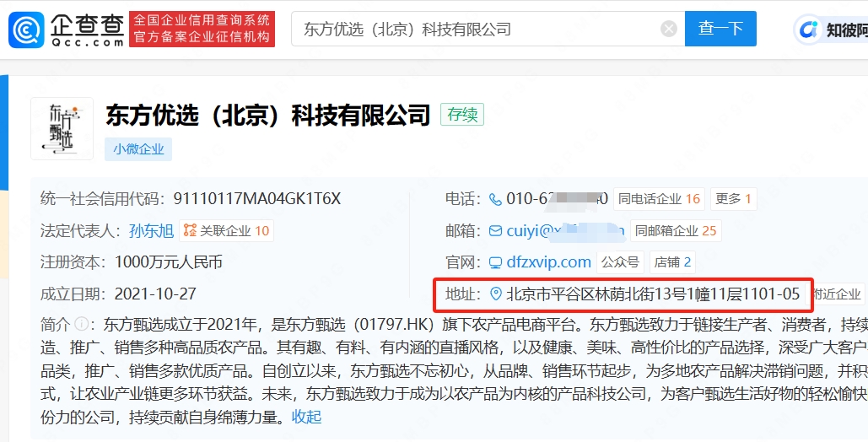The width and height of the screenshot is (868, 442).
Task: Open the 东方甄选 company logo thumbnail
Action: click(x=62, y=128)
